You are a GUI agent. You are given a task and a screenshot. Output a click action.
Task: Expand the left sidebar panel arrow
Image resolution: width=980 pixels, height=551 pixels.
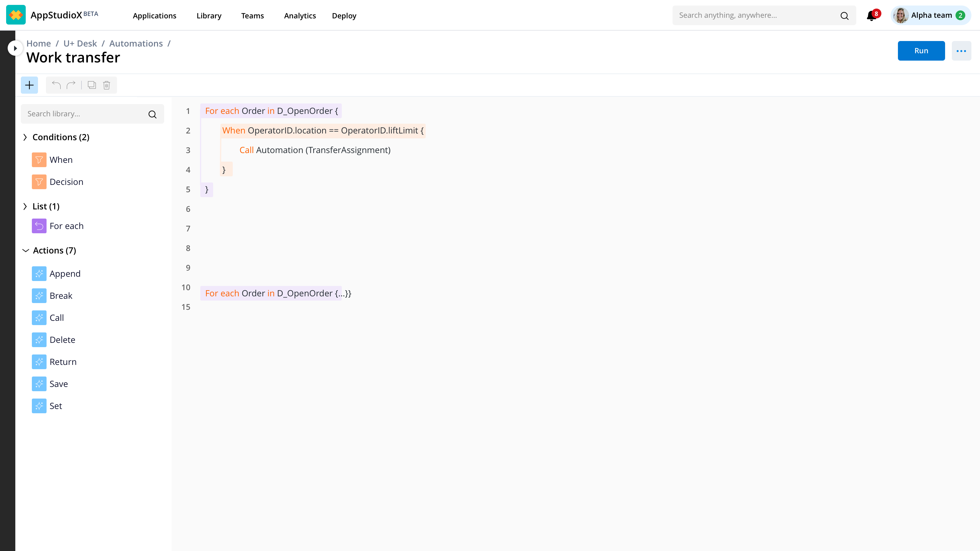click(x=15, y=48)
